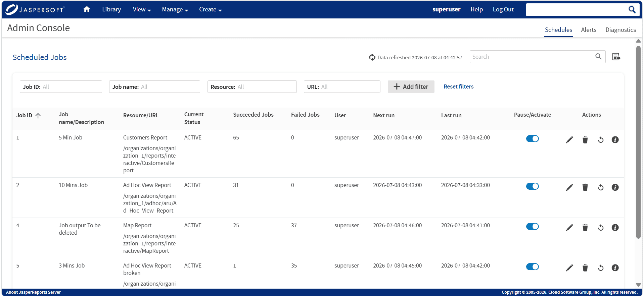
Task: Pause the 5 Min Job toggle
Action: click(532, 139)
